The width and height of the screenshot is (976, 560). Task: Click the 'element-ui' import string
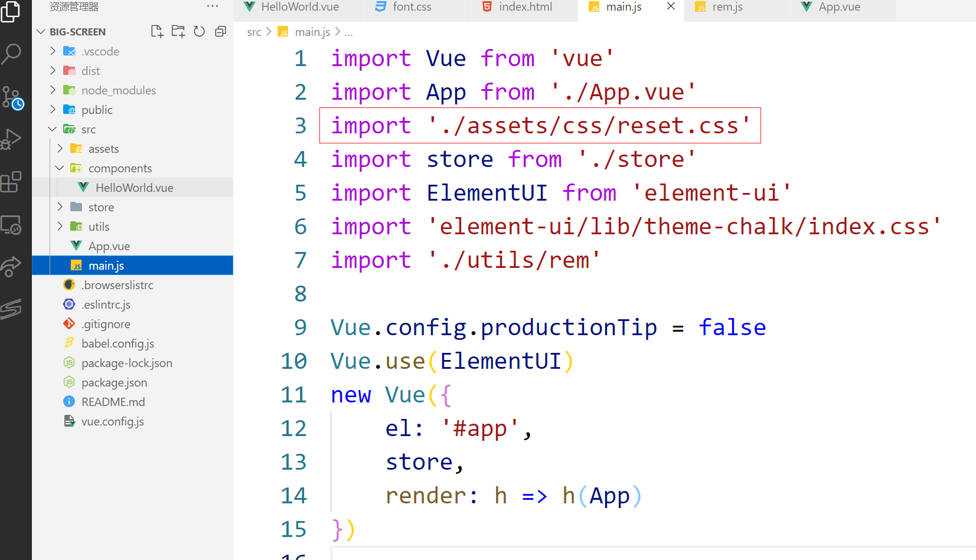[711, 193]
